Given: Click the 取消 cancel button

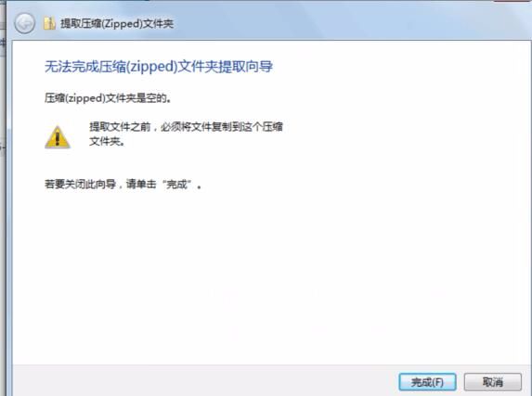Looking at the screenshot, I should click(x=493, y=382).
